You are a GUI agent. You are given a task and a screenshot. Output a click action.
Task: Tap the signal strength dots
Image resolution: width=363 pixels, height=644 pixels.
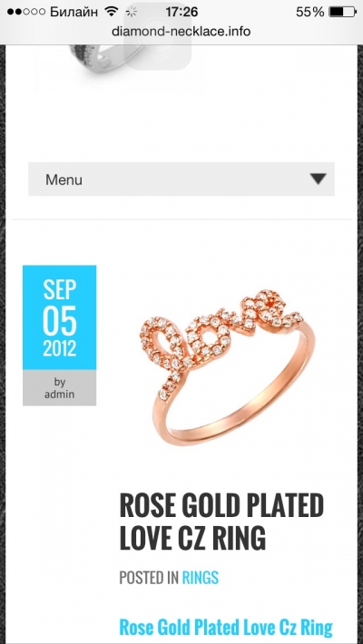[x=26, y=12]
